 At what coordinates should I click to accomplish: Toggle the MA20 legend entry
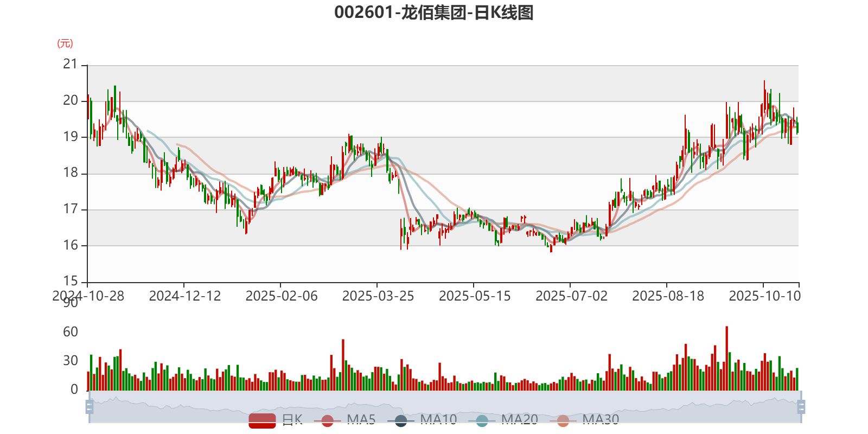503,420
